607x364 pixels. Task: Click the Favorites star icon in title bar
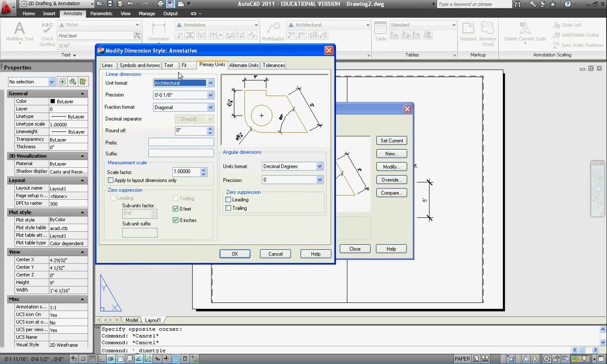click(x=552, y=4)
